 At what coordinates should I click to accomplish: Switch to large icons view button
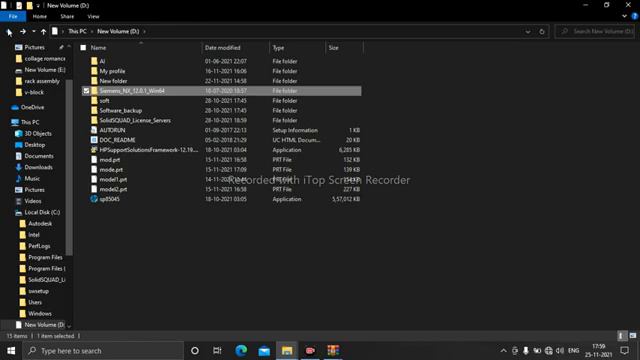(633, 336)
